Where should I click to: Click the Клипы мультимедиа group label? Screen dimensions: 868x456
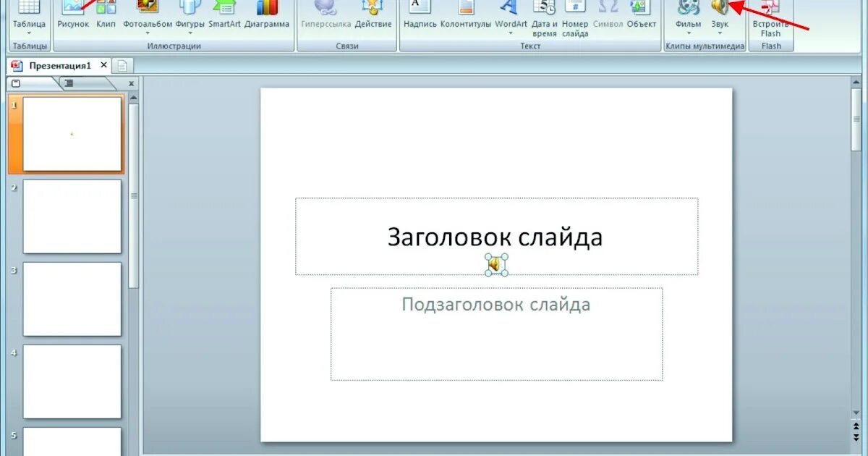tap(705, 46)
